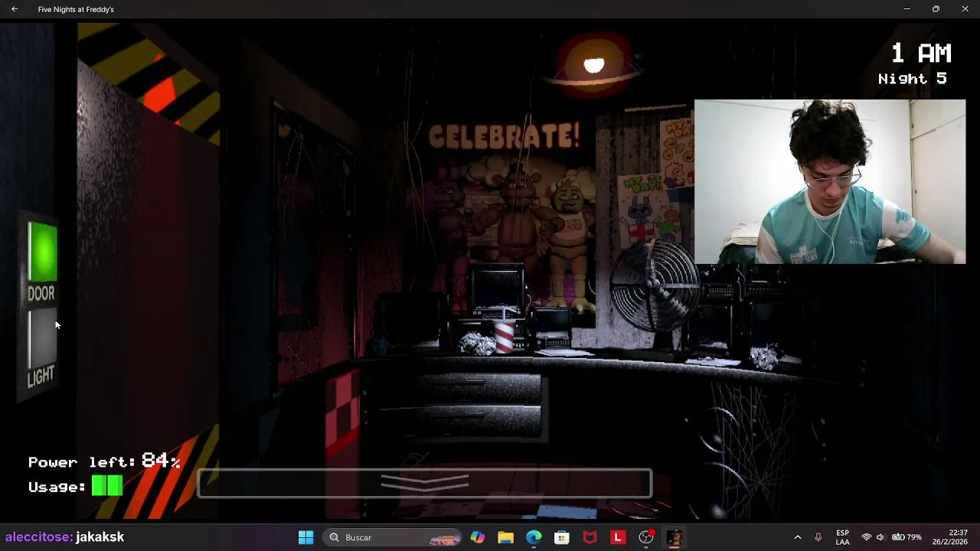Open Copilot from the taskbar
980x551 pixels.
(478, 537)
